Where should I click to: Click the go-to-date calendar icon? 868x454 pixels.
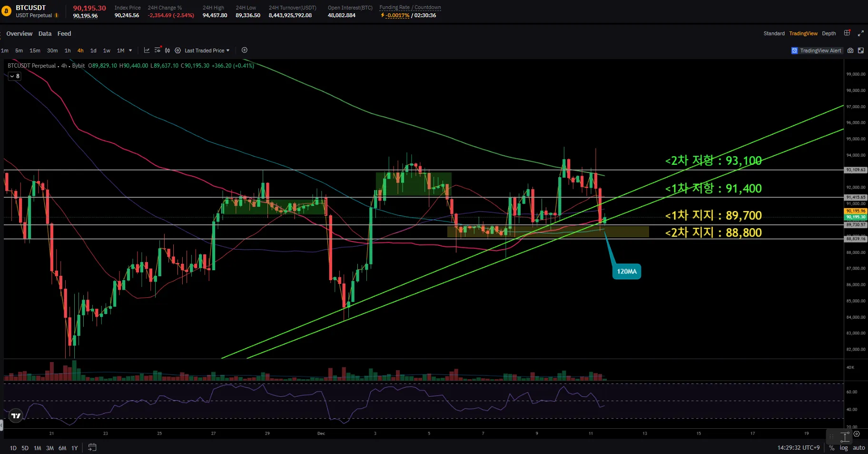pos(92,447)
